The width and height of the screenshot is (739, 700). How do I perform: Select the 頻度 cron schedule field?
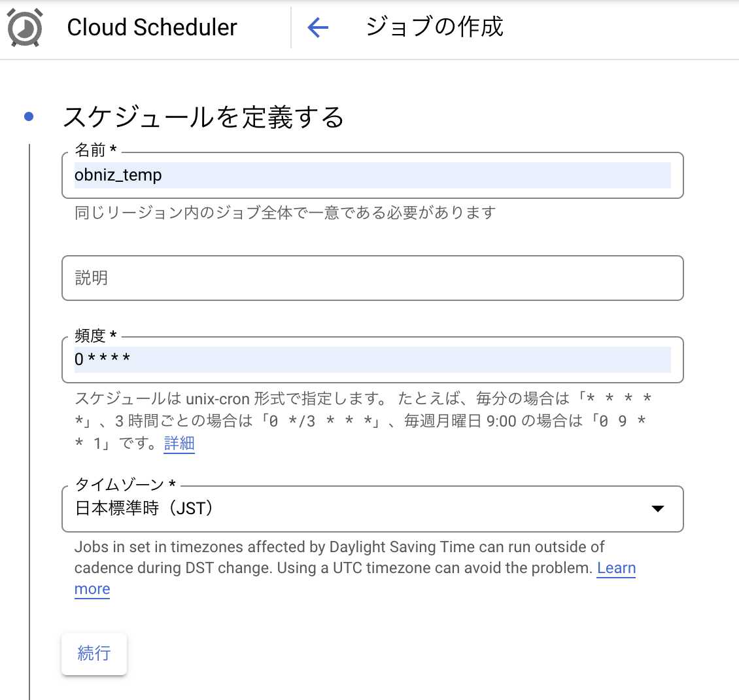(x=371, y=359)
